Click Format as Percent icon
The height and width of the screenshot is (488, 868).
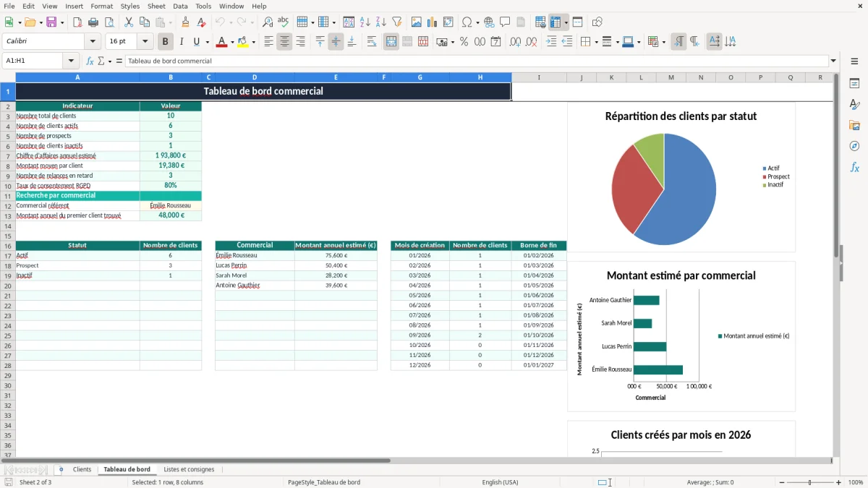click(x=464, y=42)
